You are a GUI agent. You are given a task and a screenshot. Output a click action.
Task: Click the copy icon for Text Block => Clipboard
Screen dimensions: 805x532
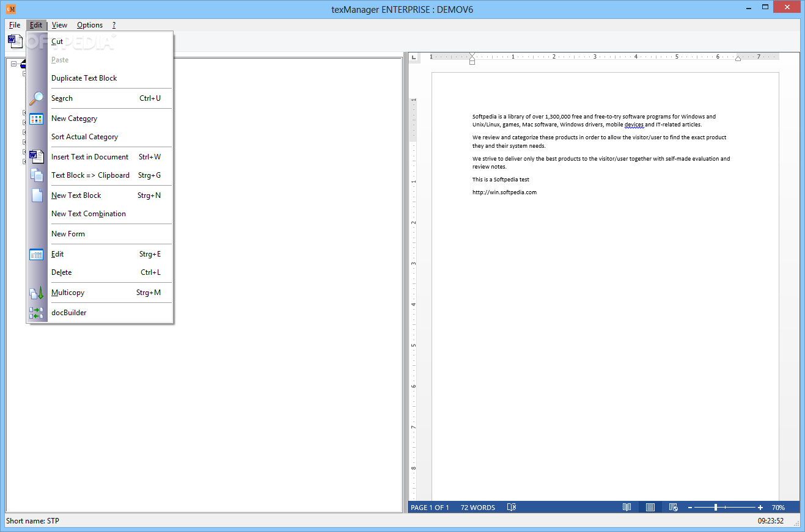click(37, 175)
